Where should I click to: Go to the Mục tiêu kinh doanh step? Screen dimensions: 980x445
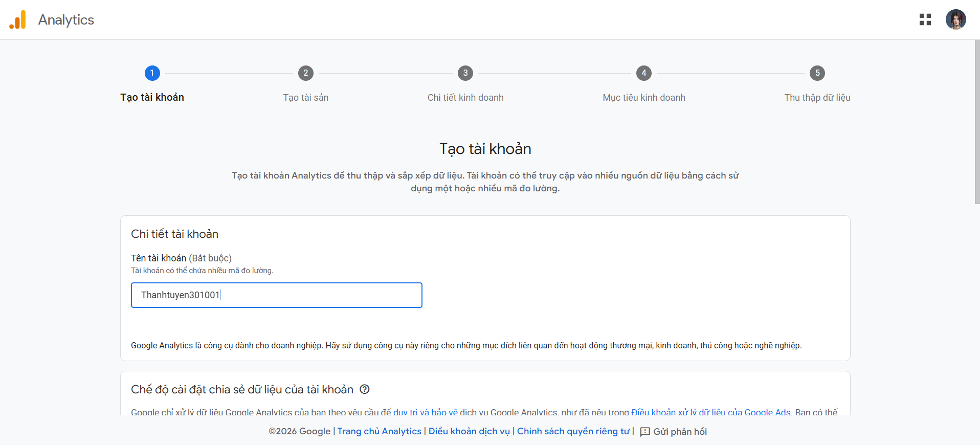click(644, 98)
